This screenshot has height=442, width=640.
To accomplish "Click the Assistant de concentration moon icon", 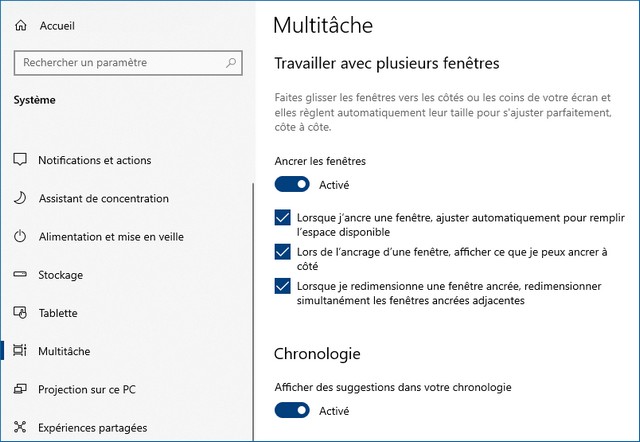I will tap(20, 199).
